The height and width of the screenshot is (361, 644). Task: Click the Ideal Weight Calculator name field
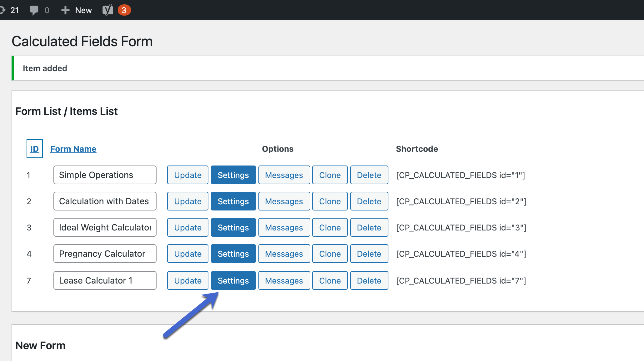pyautogui.click(x=105, y=227)
